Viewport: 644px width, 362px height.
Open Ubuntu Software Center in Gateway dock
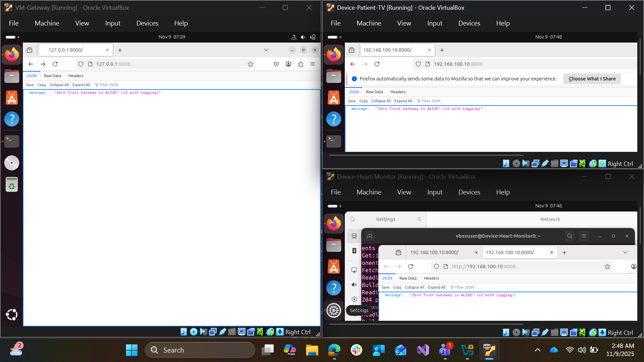click(12, 98)
